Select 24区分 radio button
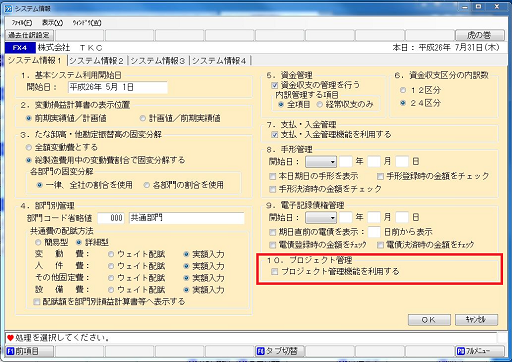The width and height of the screenshot is (512, 362). pos(403,103)
